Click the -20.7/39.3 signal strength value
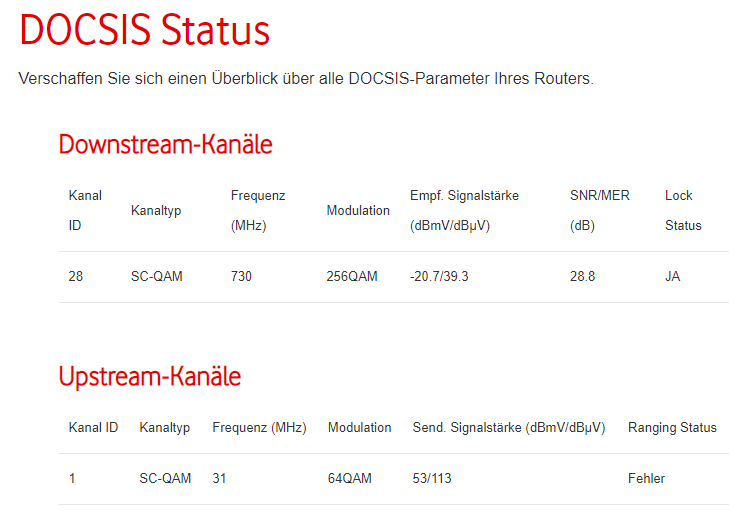The image size is (745, 529). pos(439,276)
